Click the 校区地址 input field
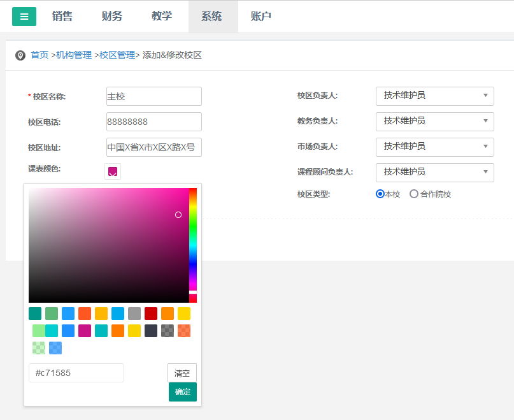Screen dimensions: 514x420 point(154,147)
